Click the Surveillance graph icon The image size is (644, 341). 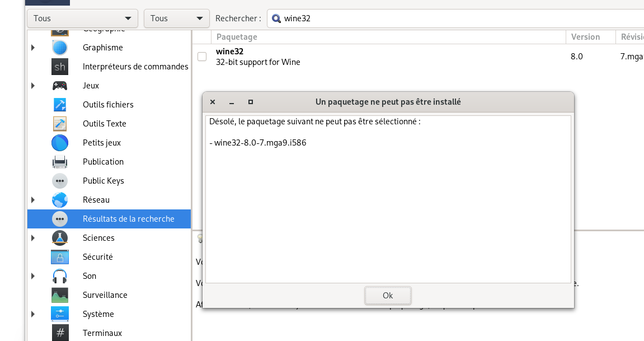pyautogui.click(x=59, y=295)
